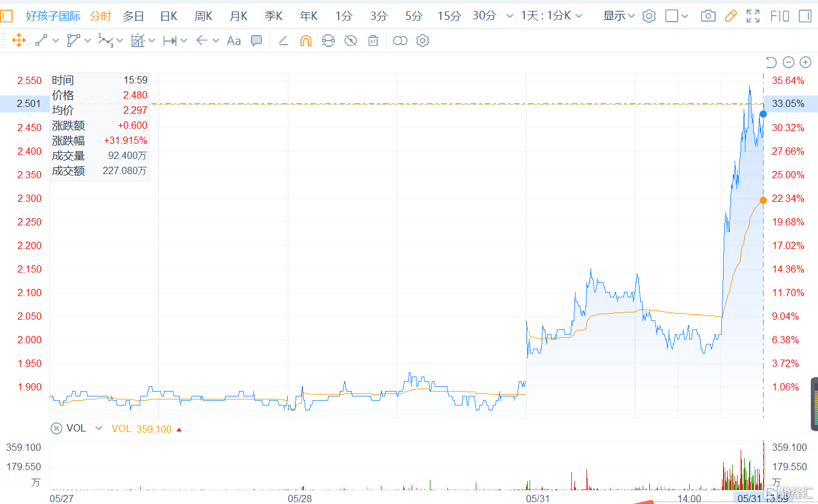Delete all drawings with trash icon
Image resolution: width=818 pixels, height=504 pixels.
[x=373, y=41]
